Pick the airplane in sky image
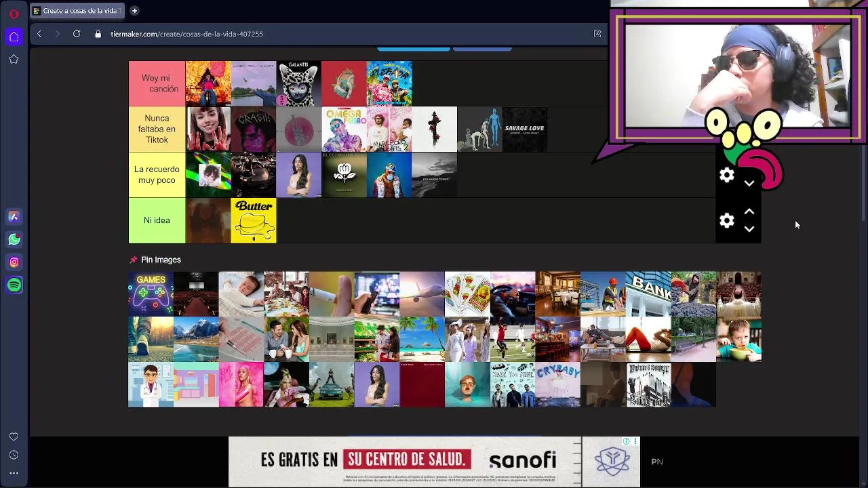The width and height of the screenshot is (868, 488). [422, 294]
